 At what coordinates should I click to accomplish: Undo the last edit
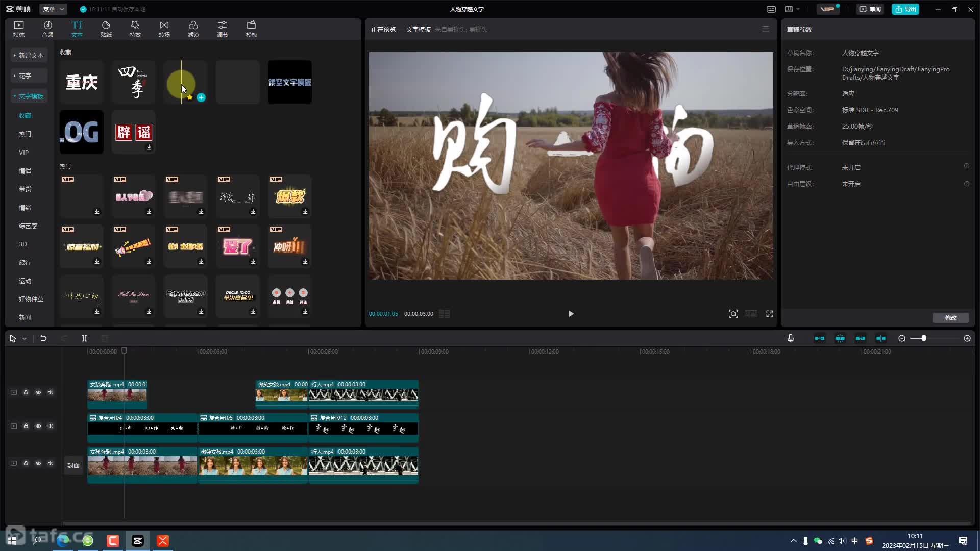click(x=43, y=338)
